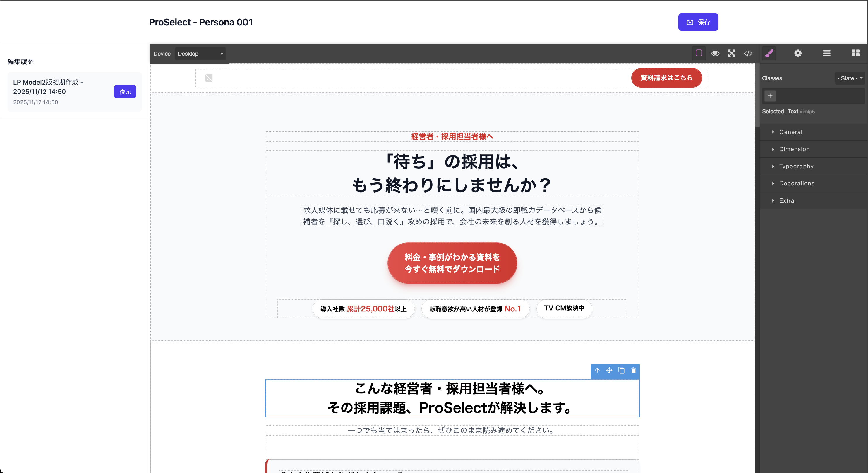Viewport: 868px width, 473px height.
Task: Expand the Decorations section
Action: (797, 183)
